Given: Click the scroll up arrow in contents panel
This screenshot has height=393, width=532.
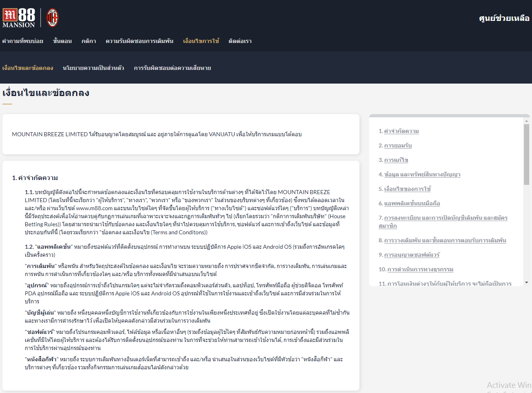Looking at the screenshot, I should [x=526, y=121].
